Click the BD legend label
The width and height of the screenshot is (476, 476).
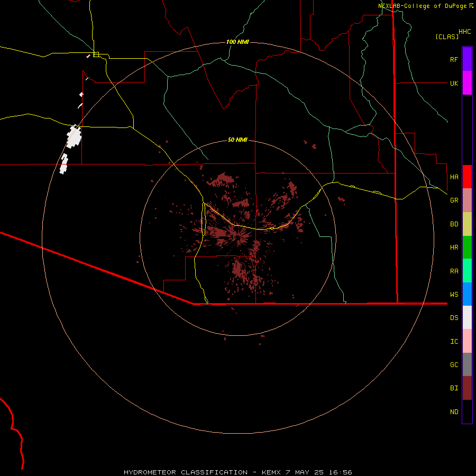[454, 224]
